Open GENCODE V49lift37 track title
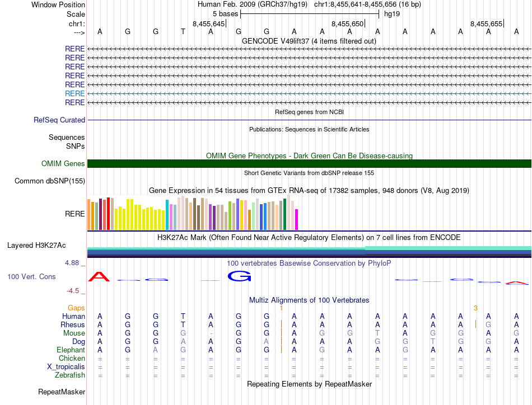This screenshot has height=405, width=532. (x=309, y=41)
